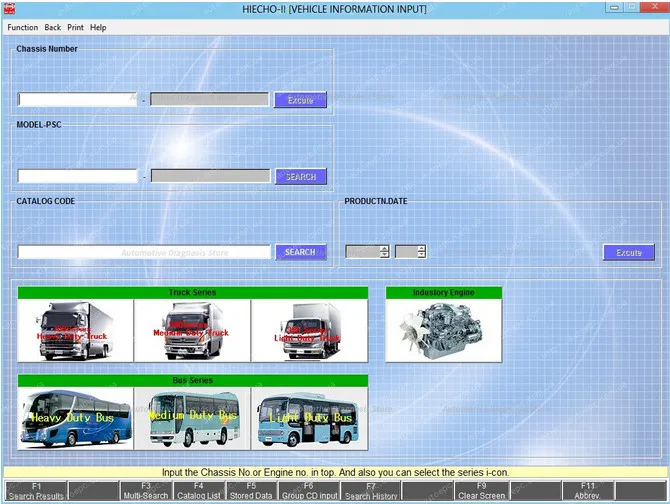
Task: Click the Industory Engine green header
Action: tap(444, 293)
